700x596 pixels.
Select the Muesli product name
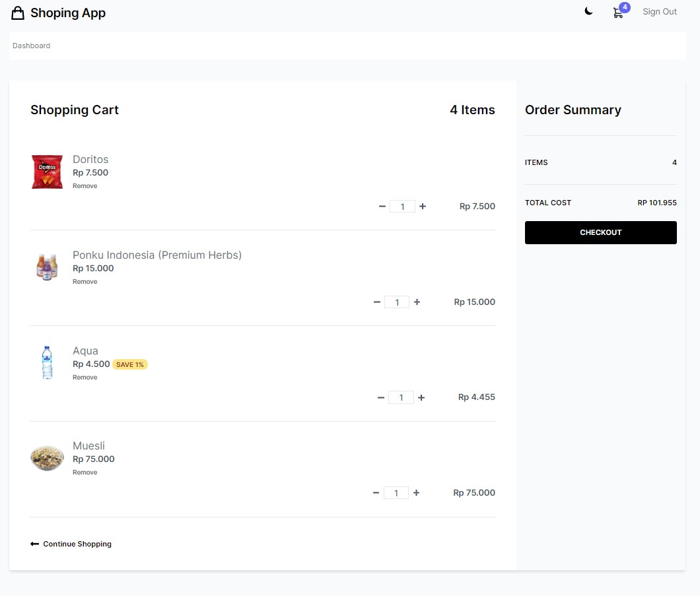[x=89, y=446]
